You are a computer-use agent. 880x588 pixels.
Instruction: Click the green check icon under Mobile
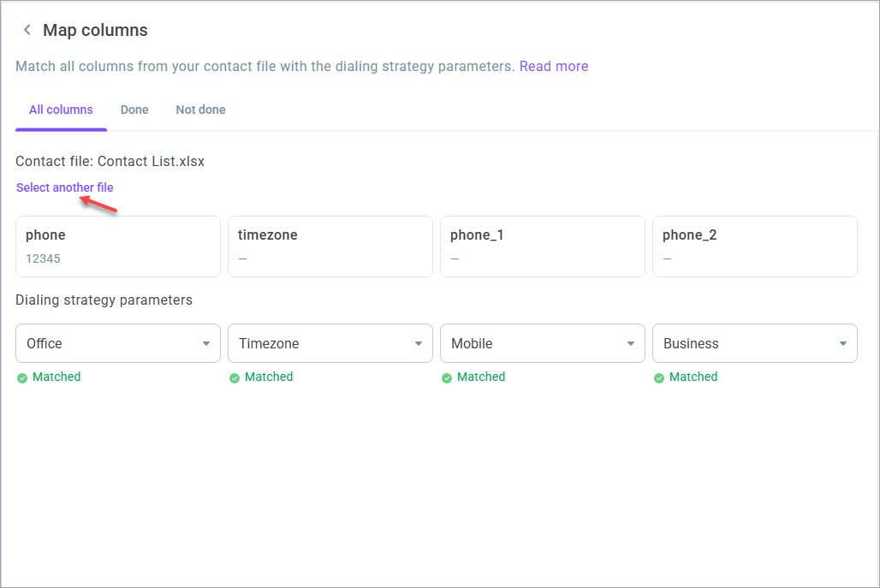[447, 378]
